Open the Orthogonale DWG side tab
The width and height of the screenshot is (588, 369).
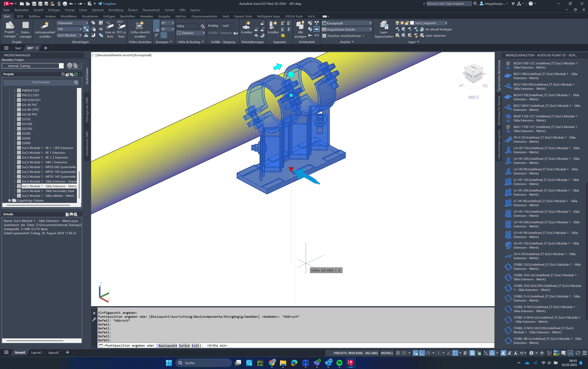click(87, 109)
